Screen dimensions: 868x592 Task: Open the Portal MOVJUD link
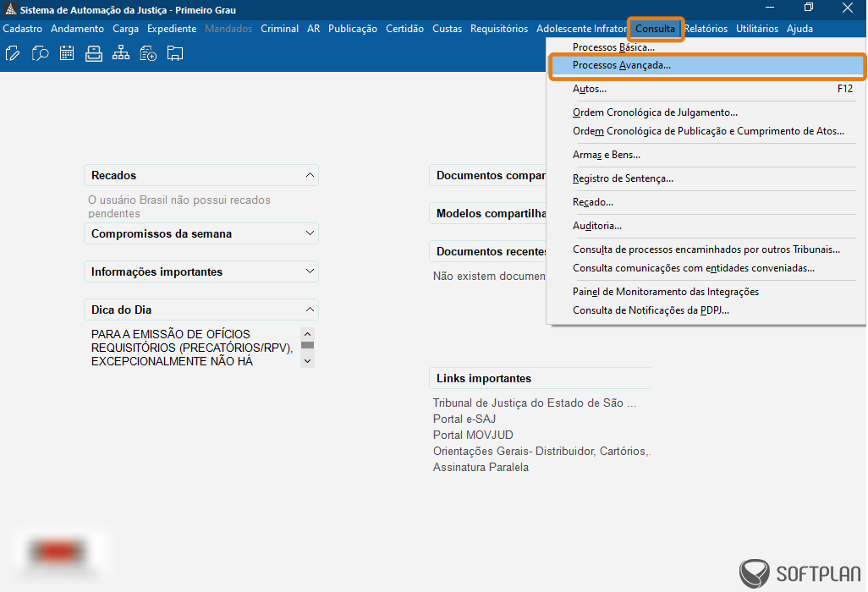coord(473,435)
